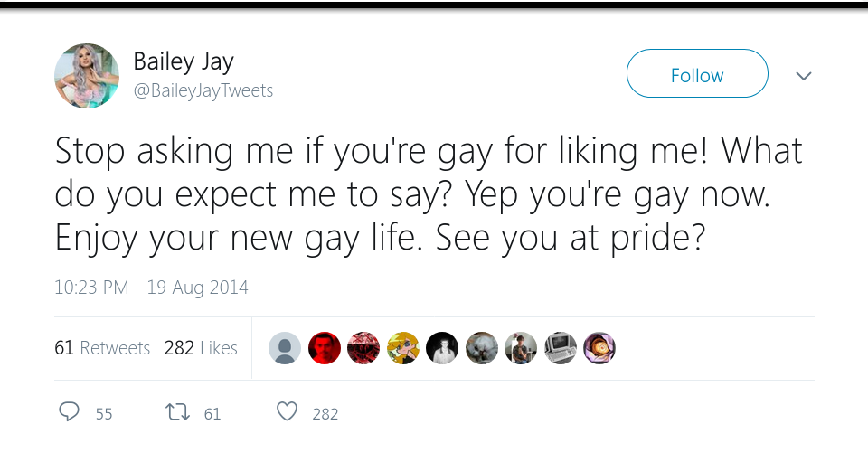Viewport: 868px width, 462px height.
Task: Open the tweet options chevron menu
Action: coord(803,76)
